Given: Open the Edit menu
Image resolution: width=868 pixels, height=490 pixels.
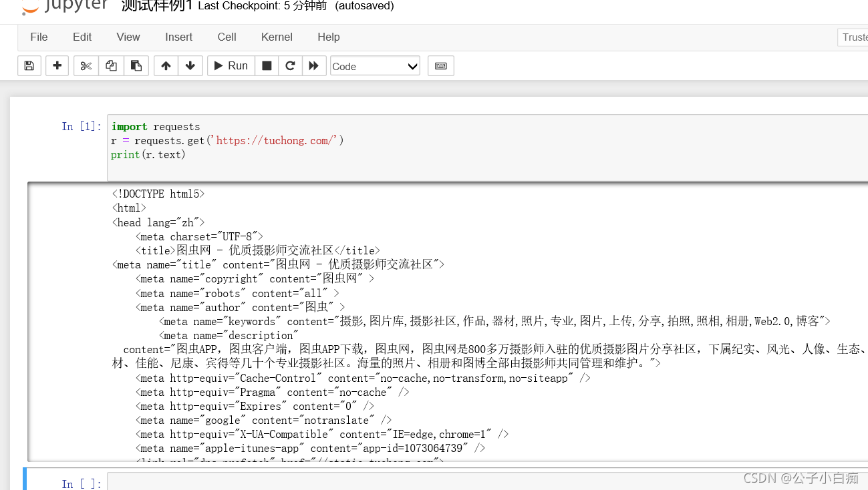Looking at the screenshot, I should (82, 37).
